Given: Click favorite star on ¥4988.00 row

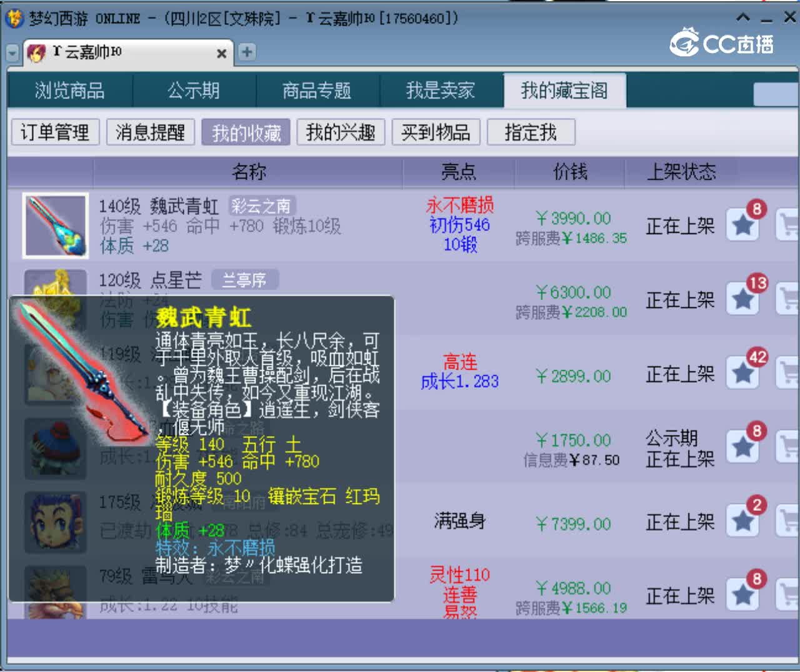Looking at the screenshot, I should (742, 596).
